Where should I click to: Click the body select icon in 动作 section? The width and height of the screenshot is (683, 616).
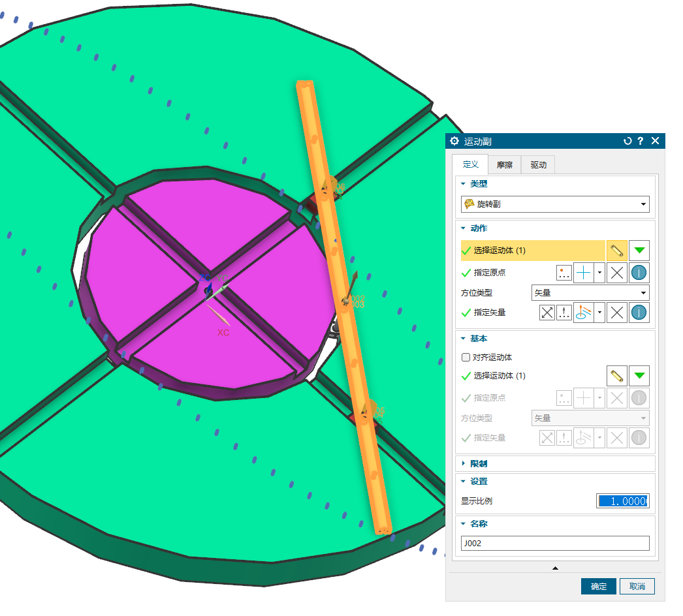(616, 251)
